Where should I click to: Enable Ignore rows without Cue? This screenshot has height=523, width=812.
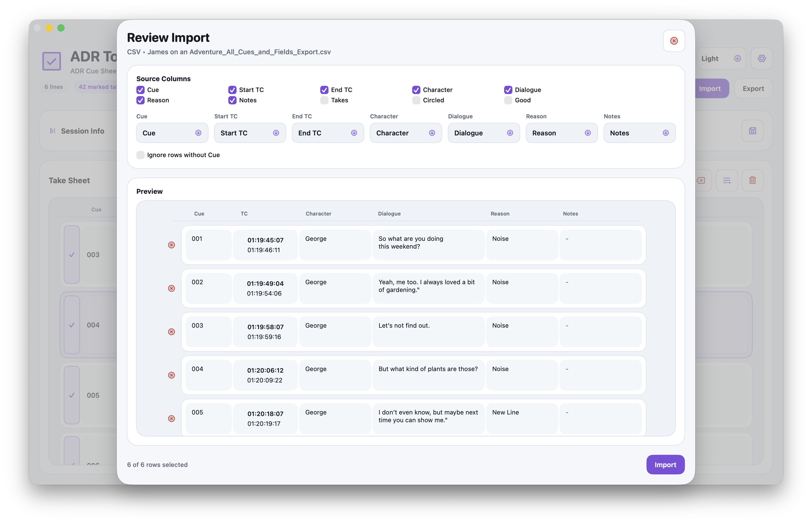coord(140,155)
